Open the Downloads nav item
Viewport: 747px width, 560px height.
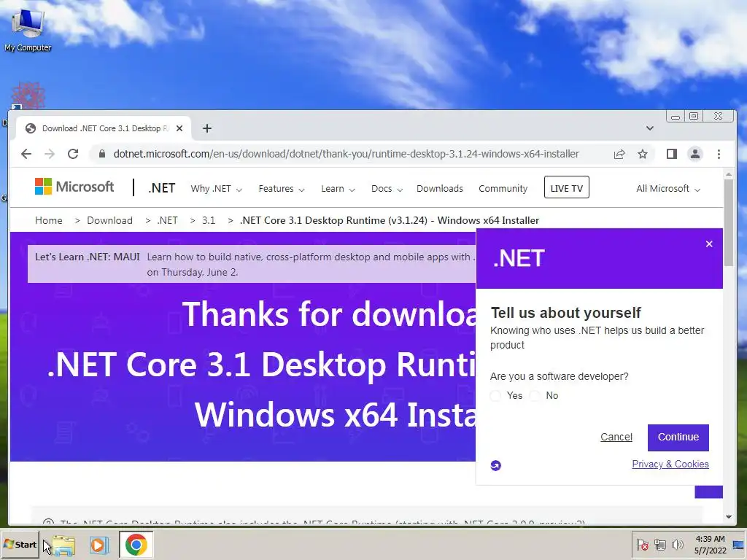click(440, 189)
